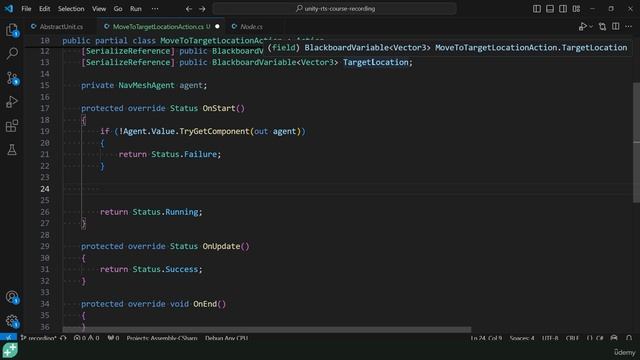Change encoding via UTF-8 status item

550,338
